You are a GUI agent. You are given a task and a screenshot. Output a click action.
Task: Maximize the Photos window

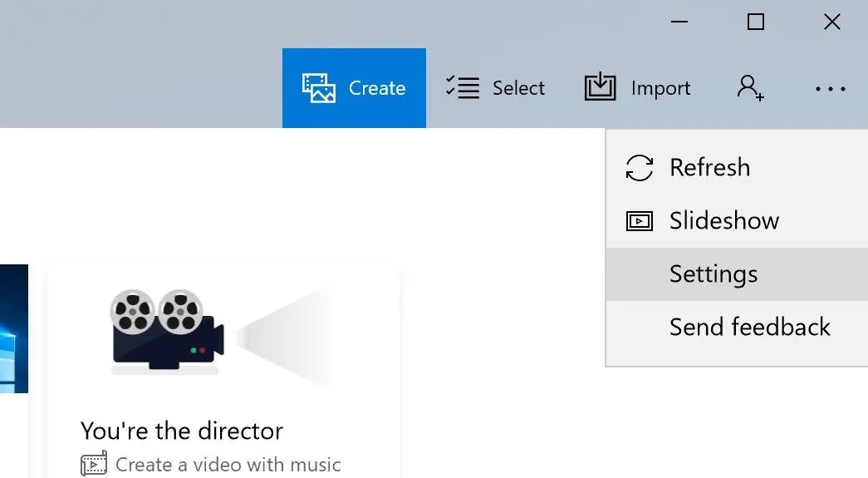pyautogui.click(x=756, y=22)
